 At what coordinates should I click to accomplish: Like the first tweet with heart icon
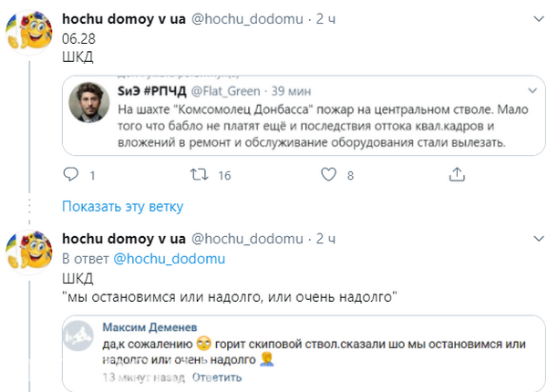pyautogui.click(x=325, y=174)
